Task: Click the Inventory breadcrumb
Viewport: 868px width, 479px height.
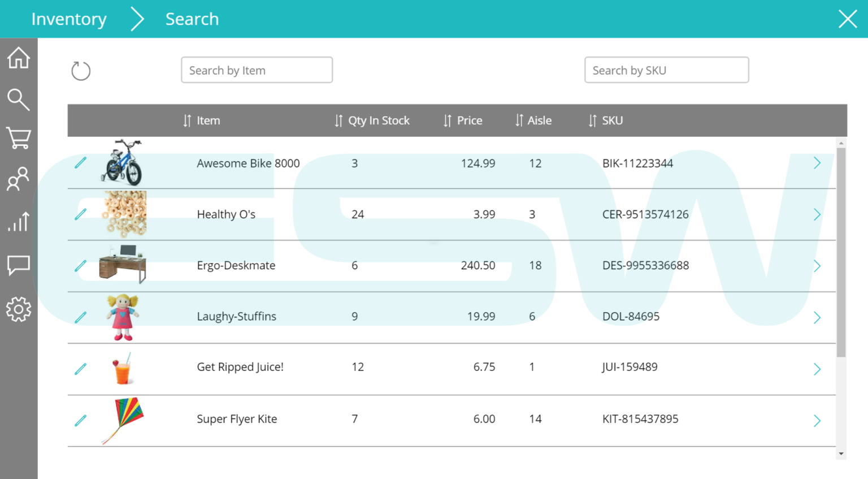Action: [x=69, y=19]
